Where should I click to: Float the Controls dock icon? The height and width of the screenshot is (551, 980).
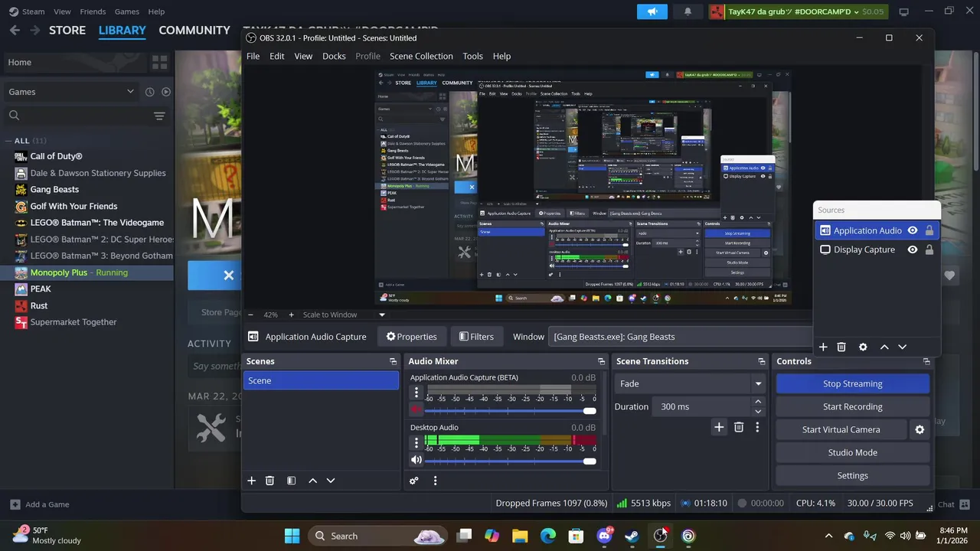[926, 361]
